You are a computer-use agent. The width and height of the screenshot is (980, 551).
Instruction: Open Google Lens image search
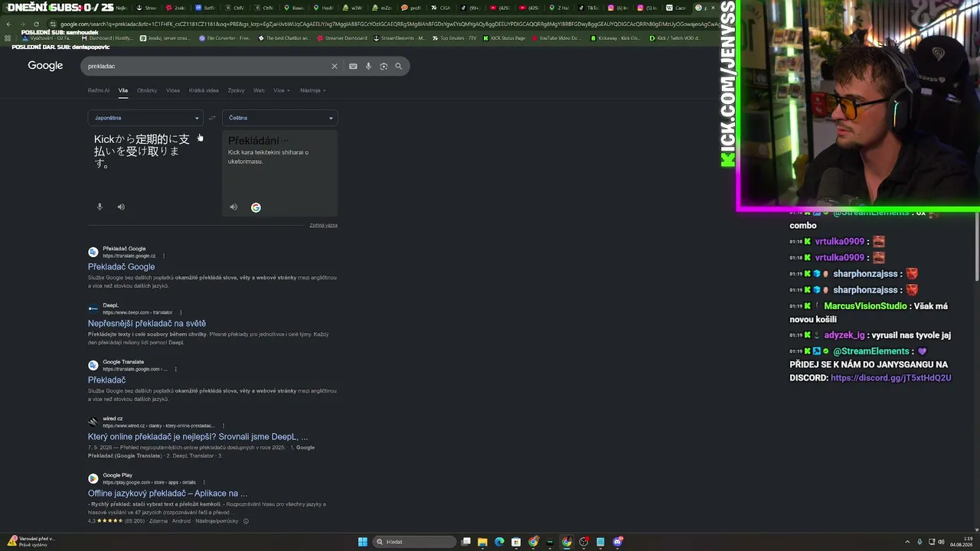click(384, 67)
